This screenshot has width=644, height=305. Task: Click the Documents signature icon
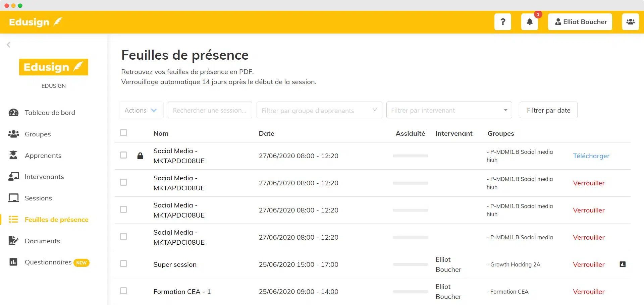(13, 241)
